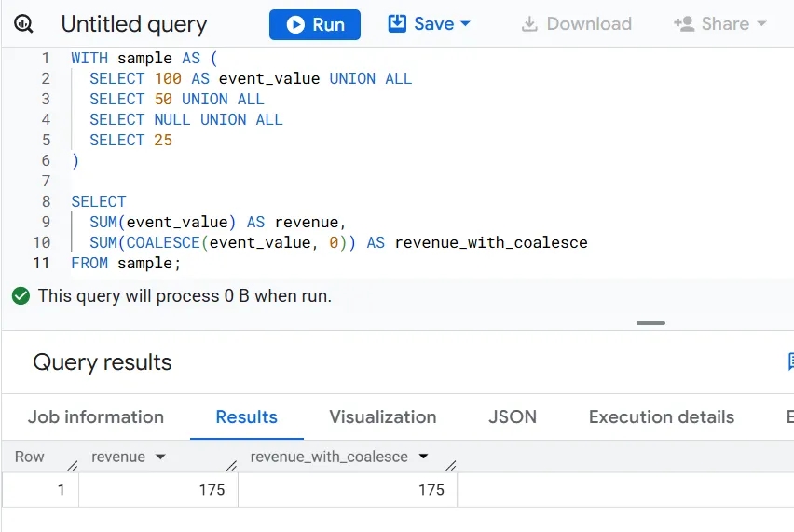Image resolution: width=794 pixels, height=532 pixels.
Task: Click editor line SELECT 50 UNION ALL
Action: pyautogui.click(x=177, y=99)
